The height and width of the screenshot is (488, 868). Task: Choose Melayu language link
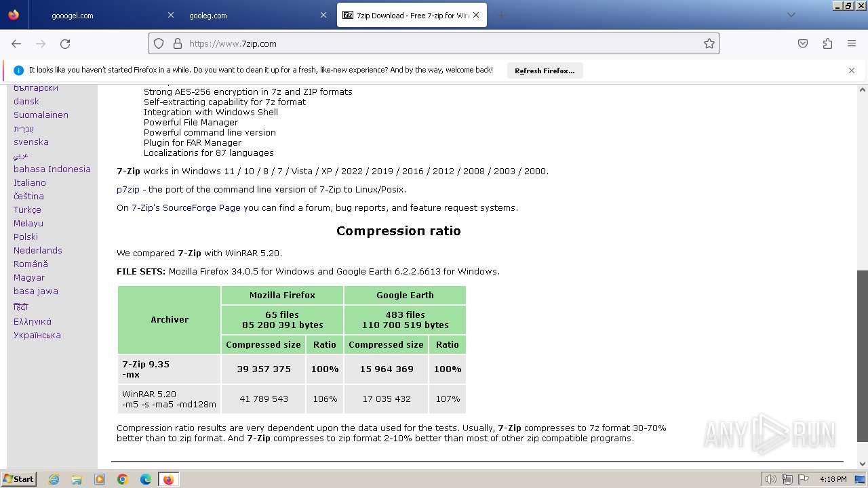click(x=28, y=224)
